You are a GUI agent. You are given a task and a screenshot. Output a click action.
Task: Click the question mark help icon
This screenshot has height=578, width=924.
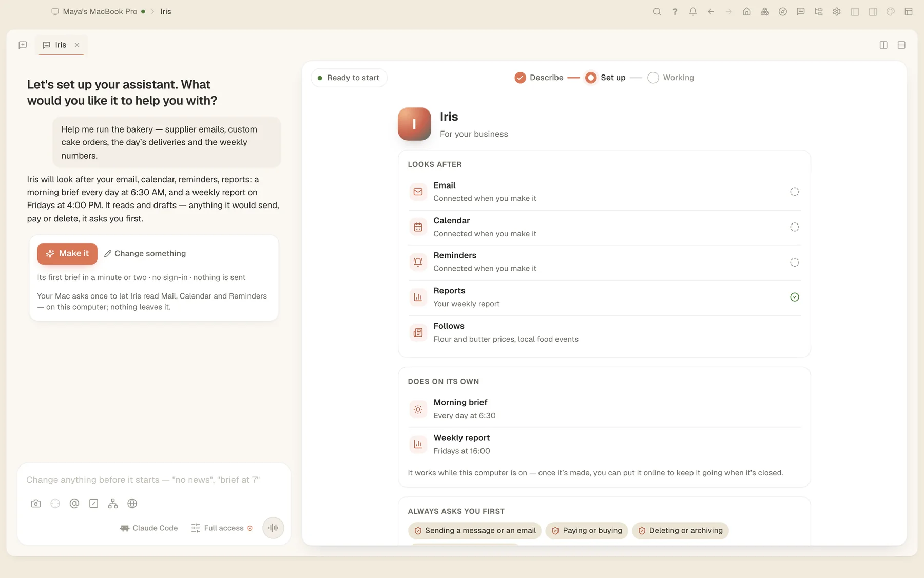pyautogui.click(x=675, y=12)
